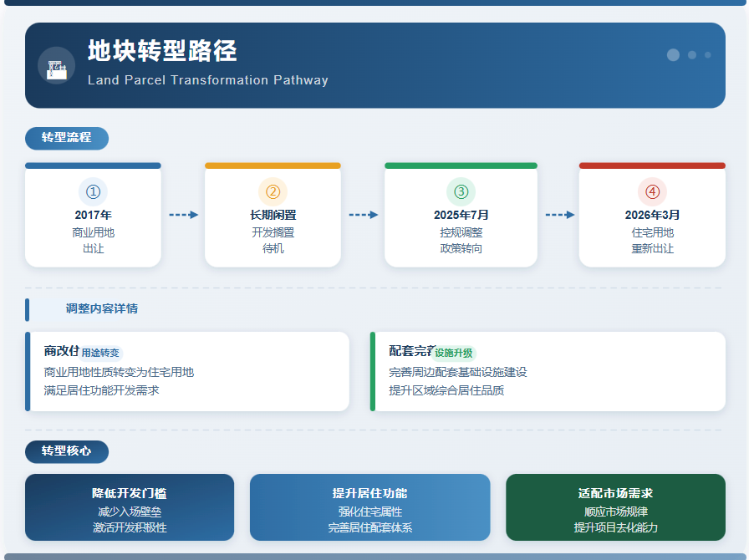The height and width of the screenshot is (560, 749).
Task: Switch to the 转型流程 tab
Action: tap(67, 138)
